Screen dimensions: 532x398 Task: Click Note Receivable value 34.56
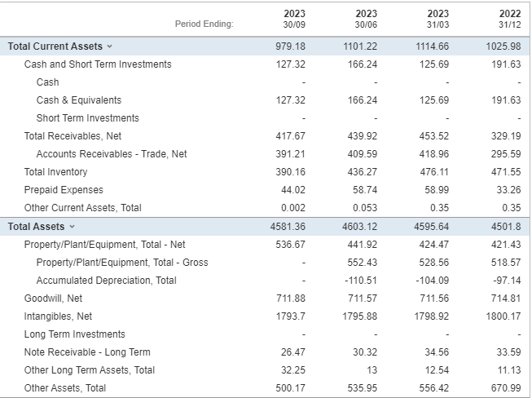click(437, 352)
